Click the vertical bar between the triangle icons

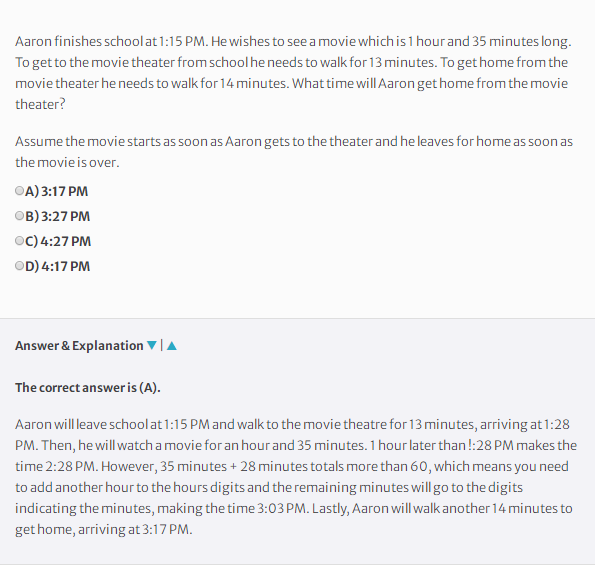click(162, 345)
